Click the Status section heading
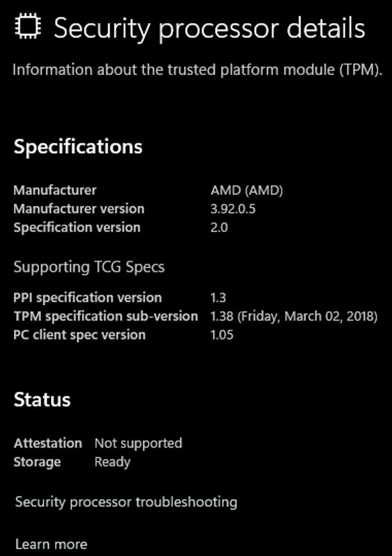This screenshot has width=392, height=556. click(42, 400)
